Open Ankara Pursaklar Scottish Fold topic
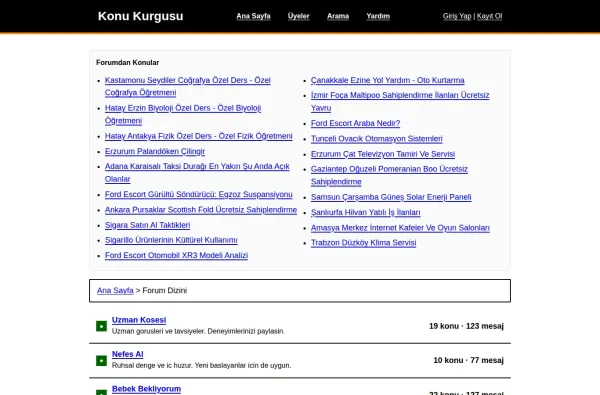Image resolution: width=600 pixels, height=395 pixels. pyautogui.click(x=201, y=210)
